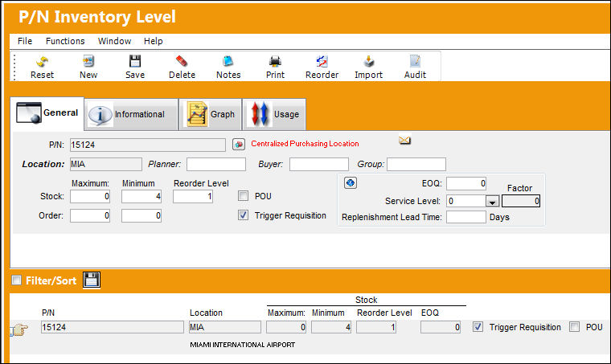
Task: Click the Factor input field
Action: [521, 201]
